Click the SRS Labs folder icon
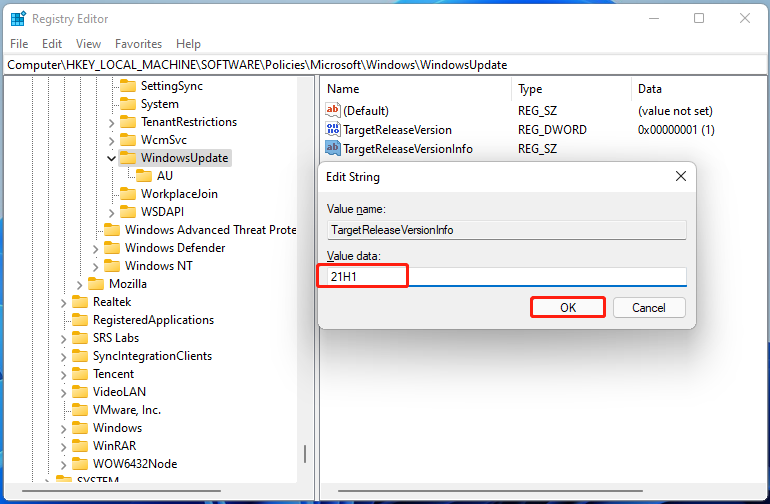This screenshot has height=504, width=770. 80,337
